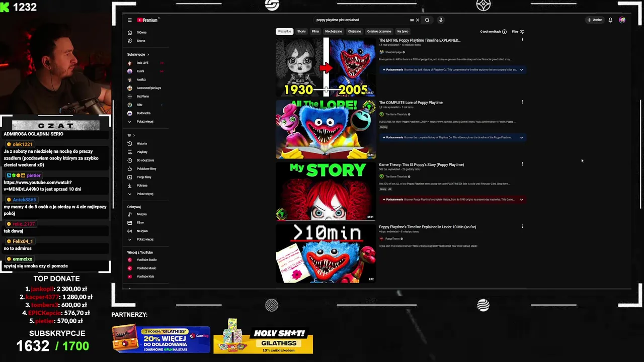The image size is (644, 362).
Task: Open Kushi subscription channel
Action: 136,71
